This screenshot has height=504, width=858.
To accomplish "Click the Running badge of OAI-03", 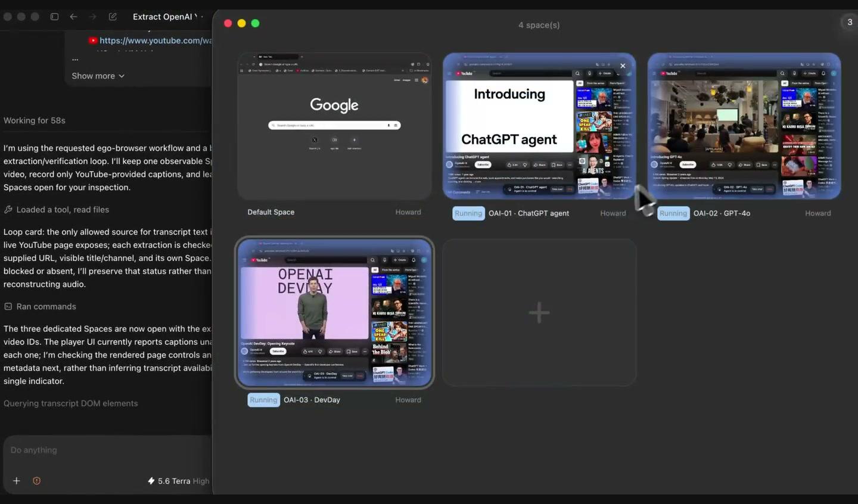I will pos(263,400).
